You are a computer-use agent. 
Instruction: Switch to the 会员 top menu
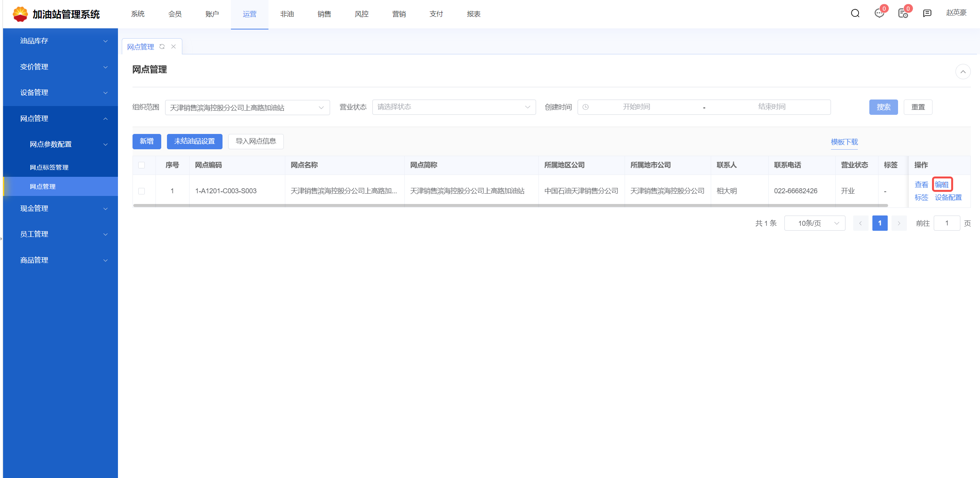point(175,14)
